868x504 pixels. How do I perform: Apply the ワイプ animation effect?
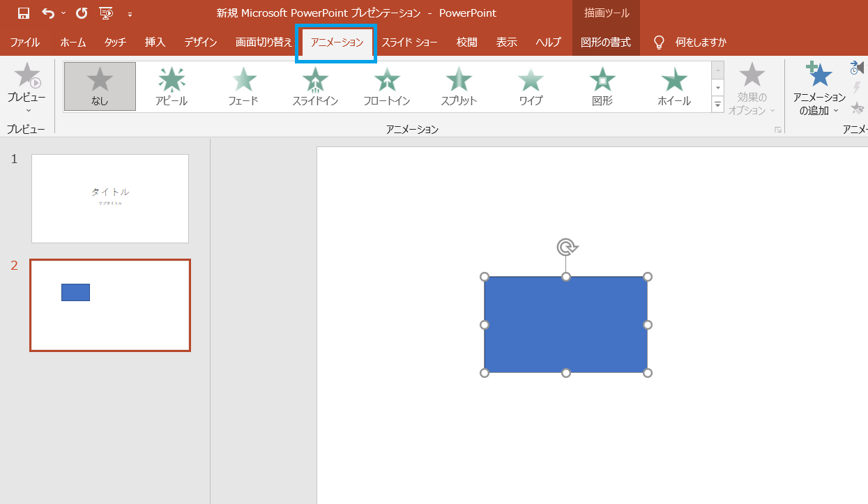pos(531,86)
